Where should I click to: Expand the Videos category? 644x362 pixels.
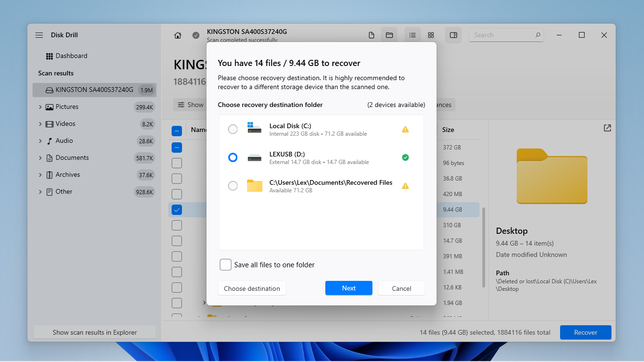(x=40, y=124)
